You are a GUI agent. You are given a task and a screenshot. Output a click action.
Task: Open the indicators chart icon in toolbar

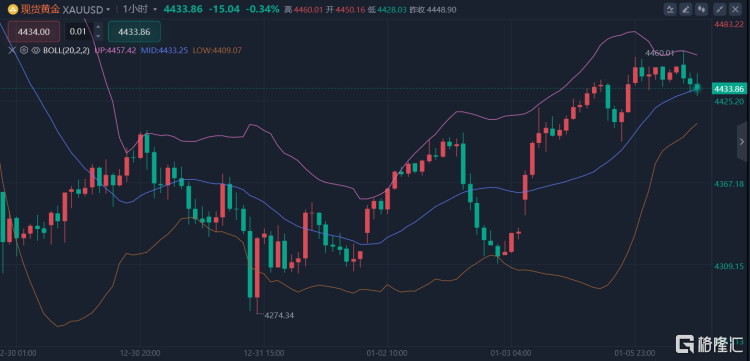click(670, 9)
